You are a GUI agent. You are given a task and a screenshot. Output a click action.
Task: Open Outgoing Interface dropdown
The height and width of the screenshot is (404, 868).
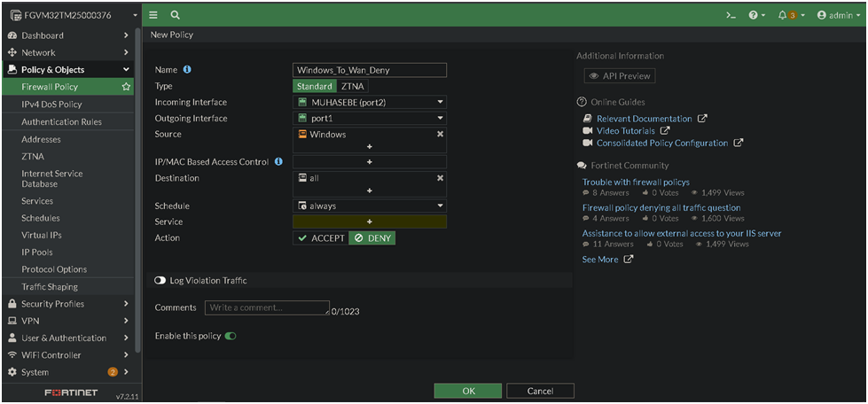click(x=369, y=118)
